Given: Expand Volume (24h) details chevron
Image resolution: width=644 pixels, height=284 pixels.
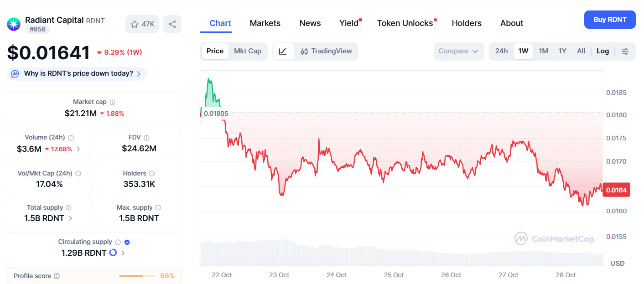Looking at the screenshot, I should (78, 149).
